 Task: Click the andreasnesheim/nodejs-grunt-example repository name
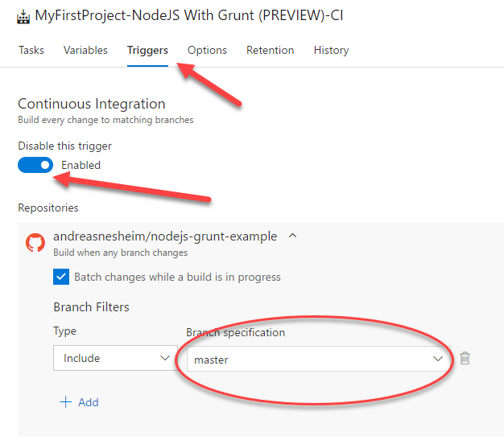[165, 236]
